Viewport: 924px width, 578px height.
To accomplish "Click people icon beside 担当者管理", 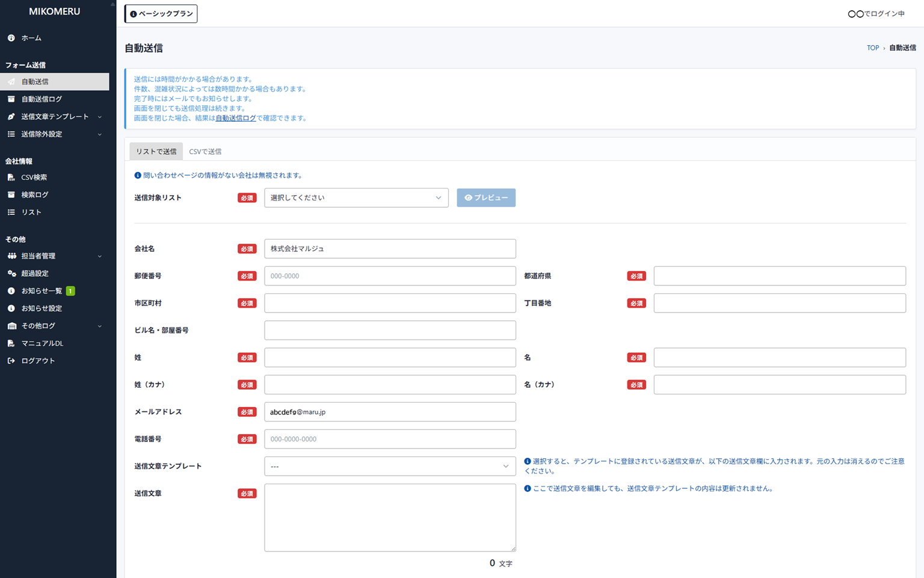I will 11,256.
